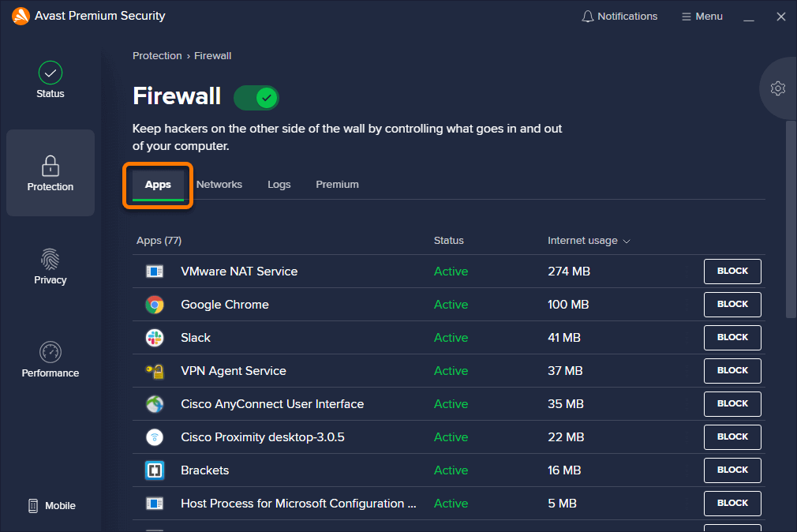Image resolution: width=797 pixels, height=532 pixels.
Task: Click the Google Chrome app icon
Action: point(155,304)
